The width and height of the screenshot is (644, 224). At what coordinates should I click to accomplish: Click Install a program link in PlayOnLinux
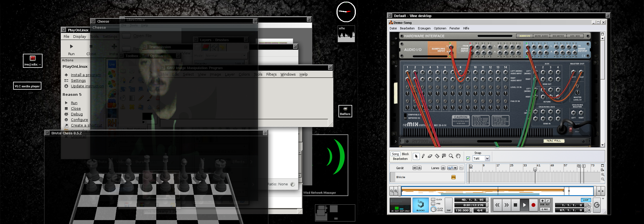(x=86, y=75)
